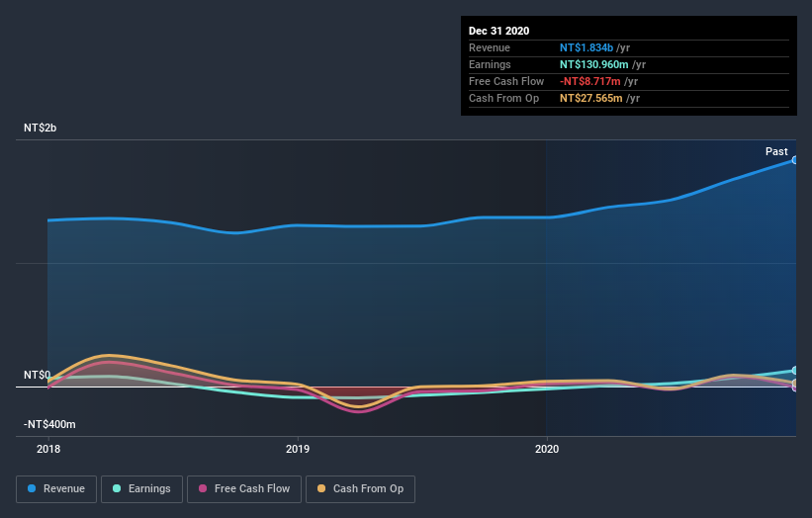Select the Earnings endpoint marker at the chart's right edge
The image size is (812, 518).
click(794, 371)
